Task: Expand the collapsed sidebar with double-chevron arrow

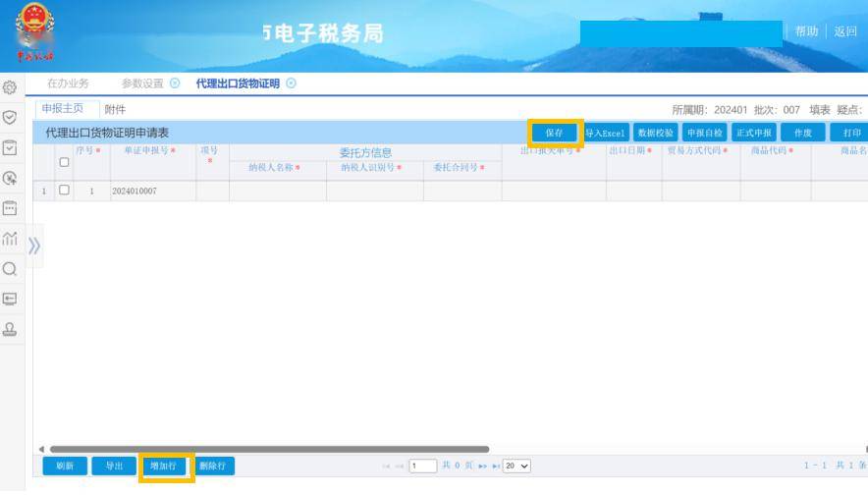Action: click(34, 246)
